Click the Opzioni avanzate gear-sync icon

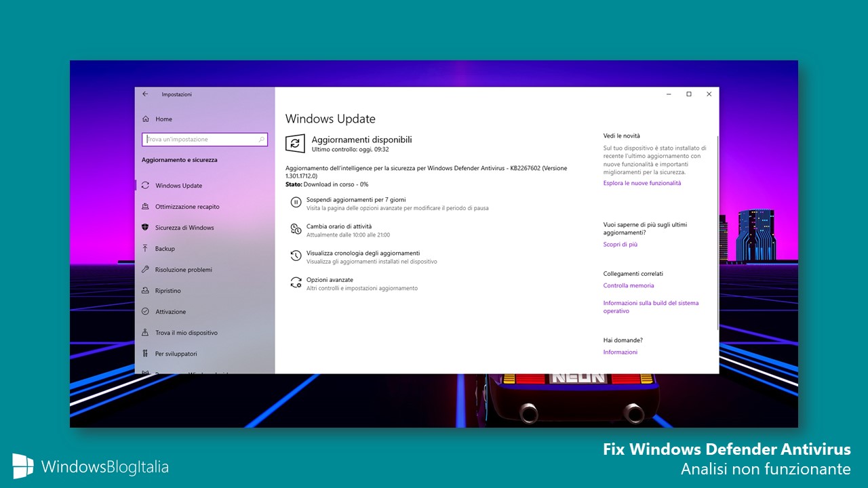click(296, 283)
